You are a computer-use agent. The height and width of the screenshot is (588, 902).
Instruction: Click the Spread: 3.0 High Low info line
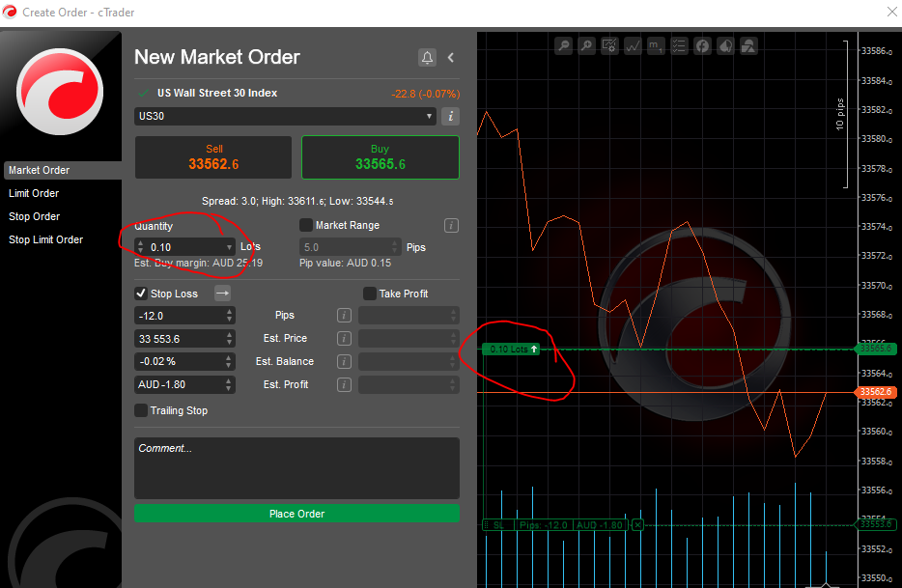coord(297,202)
